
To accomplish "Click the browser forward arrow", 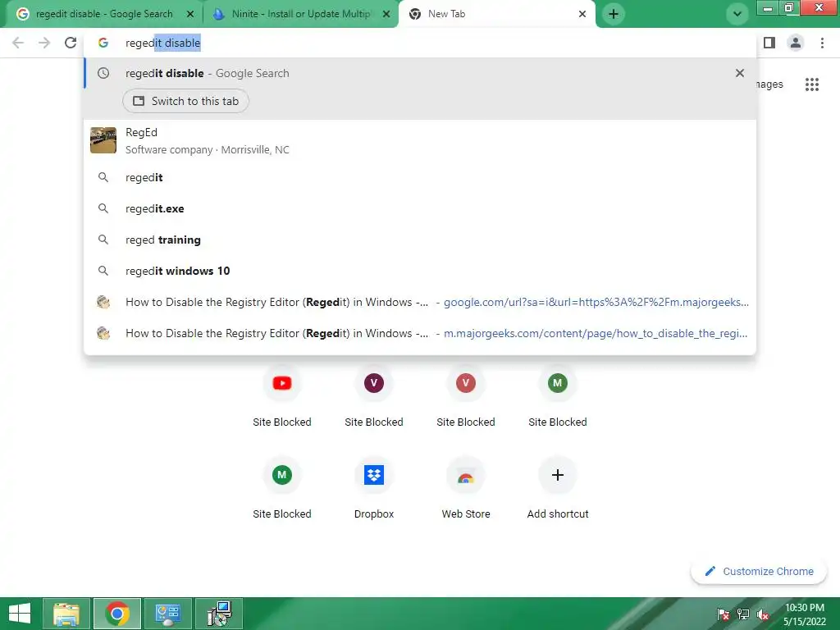I will coord(44,43).
